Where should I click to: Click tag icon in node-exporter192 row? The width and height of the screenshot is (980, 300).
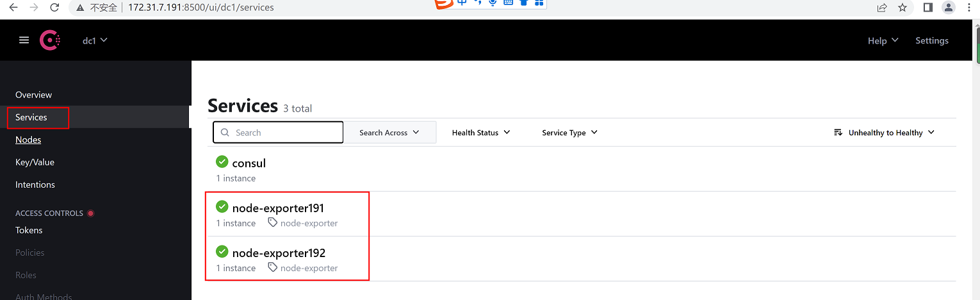[273, 267]
